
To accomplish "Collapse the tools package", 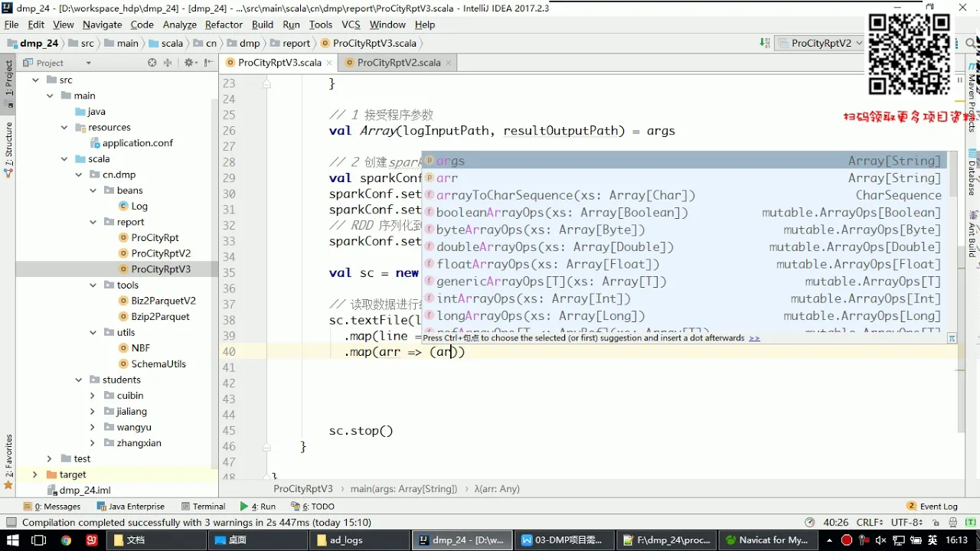I will [x=93, y=285].
